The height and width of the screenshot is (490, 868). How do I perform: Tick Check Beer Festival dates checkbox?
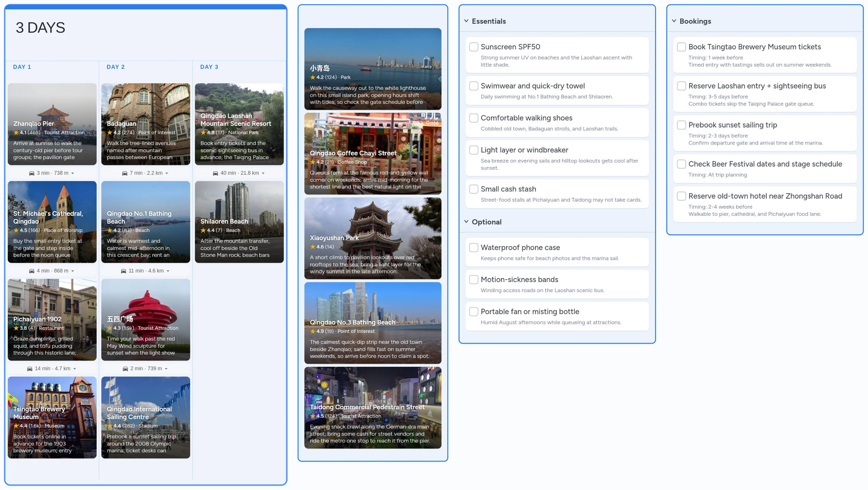[681, 164]
